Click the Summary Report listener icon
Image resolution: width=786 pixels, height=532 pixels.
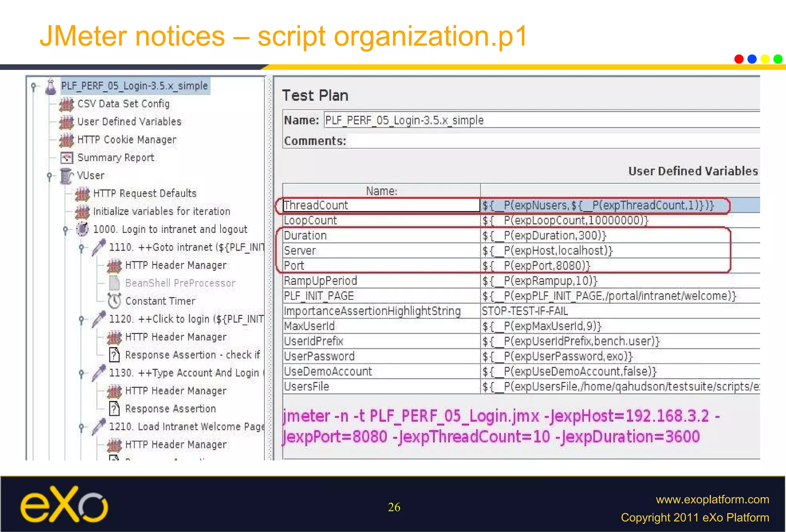(x=67, y=158)
